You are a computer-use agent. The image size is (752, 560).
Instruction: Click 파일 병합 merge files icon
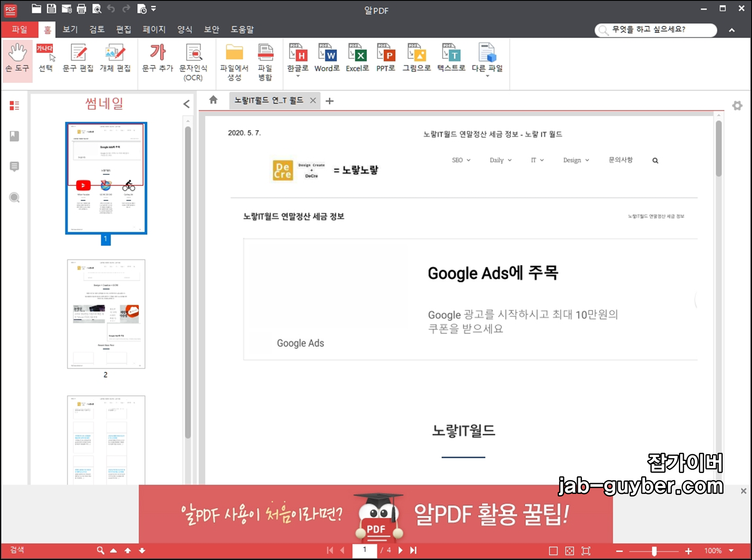coord(265,63)
